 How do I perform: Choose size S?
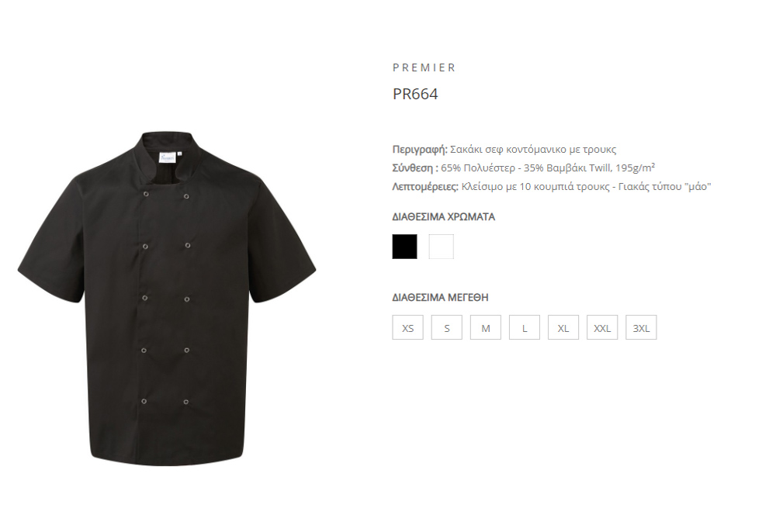point(447,327)
